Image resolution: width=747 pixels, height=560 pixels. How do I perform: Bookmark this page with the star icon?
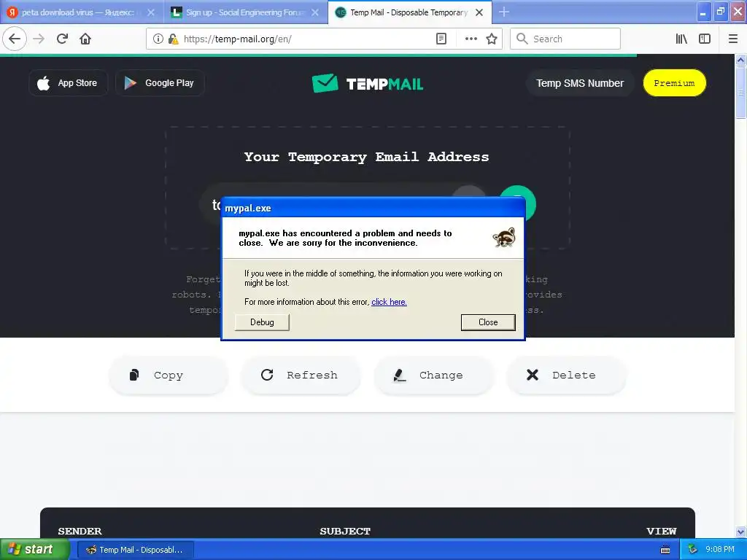tap(492, 39)
